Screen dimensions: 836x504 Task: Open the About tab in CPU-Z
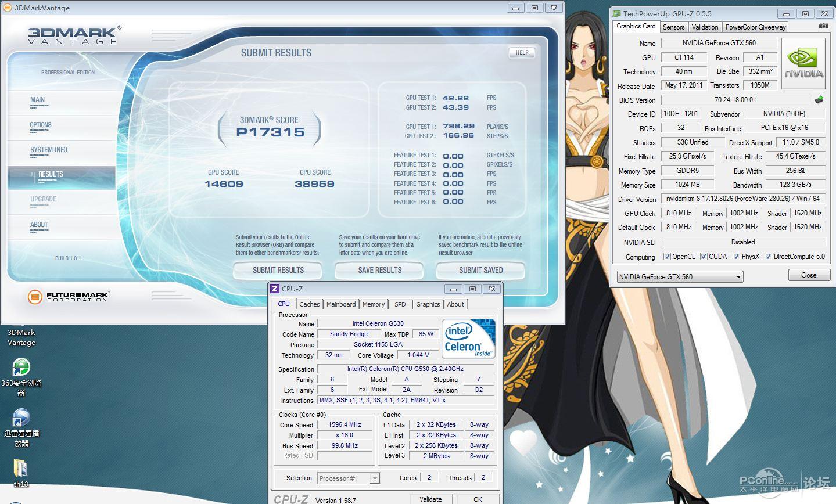455,304
